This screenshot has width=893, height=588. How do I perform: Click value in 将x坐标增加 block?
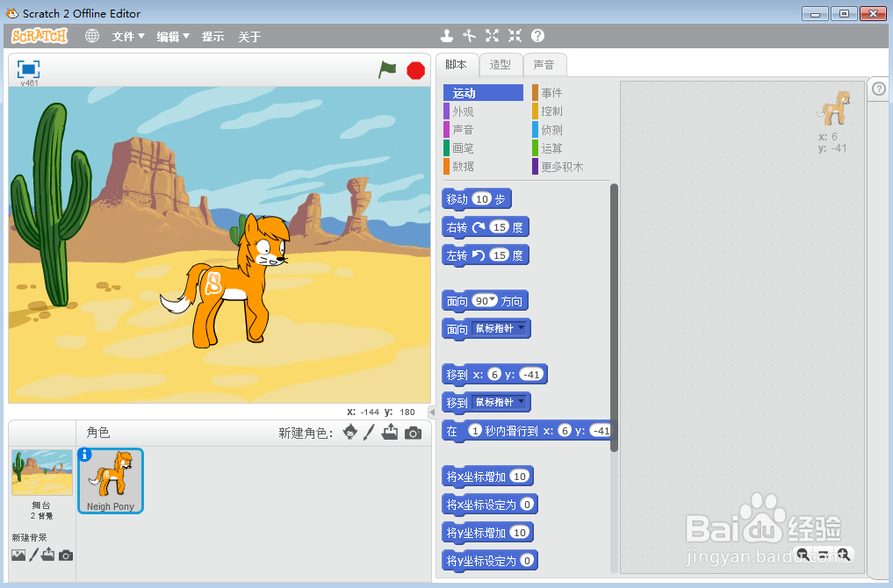point(519,476)
